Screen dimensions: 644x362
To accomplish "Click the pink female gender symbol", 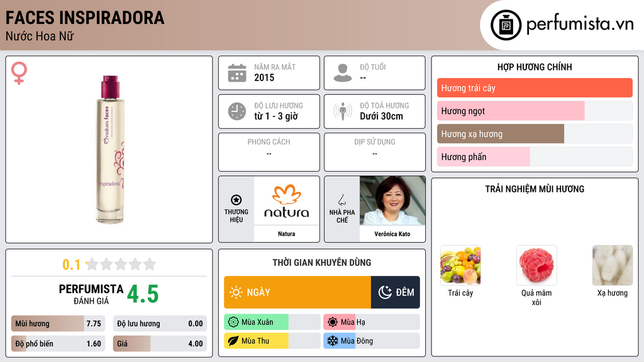I will click(19, 73).
